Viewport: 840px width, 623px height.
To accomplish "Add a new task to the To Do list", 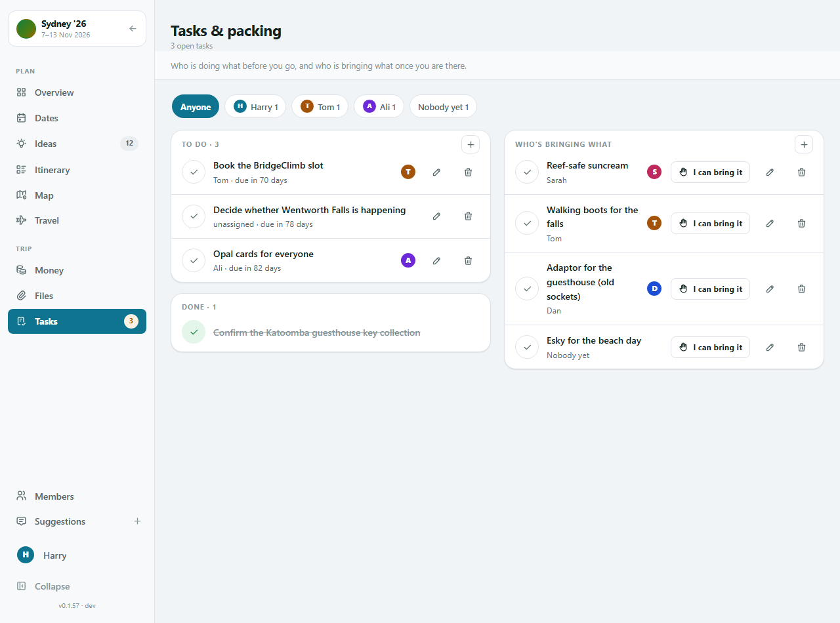I will pos(471,144).
